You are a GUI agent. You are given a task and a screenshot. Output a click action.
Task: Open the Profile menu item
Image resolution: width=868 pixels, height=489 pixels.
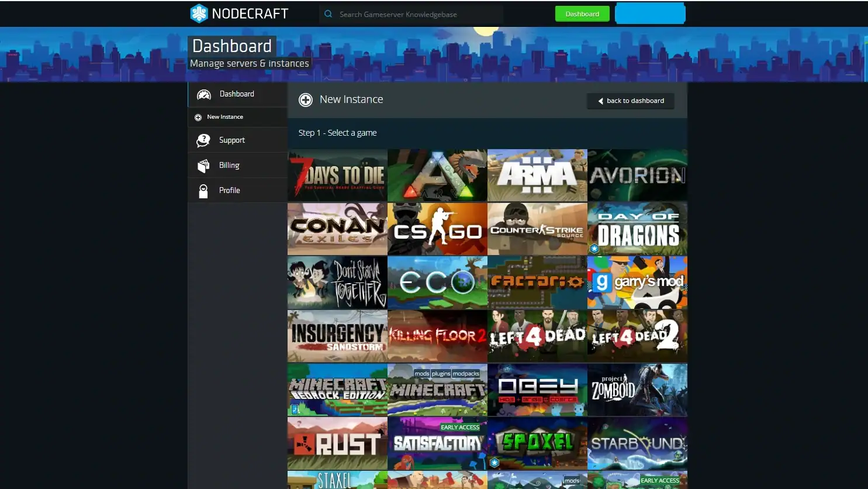tap(237, 191)
